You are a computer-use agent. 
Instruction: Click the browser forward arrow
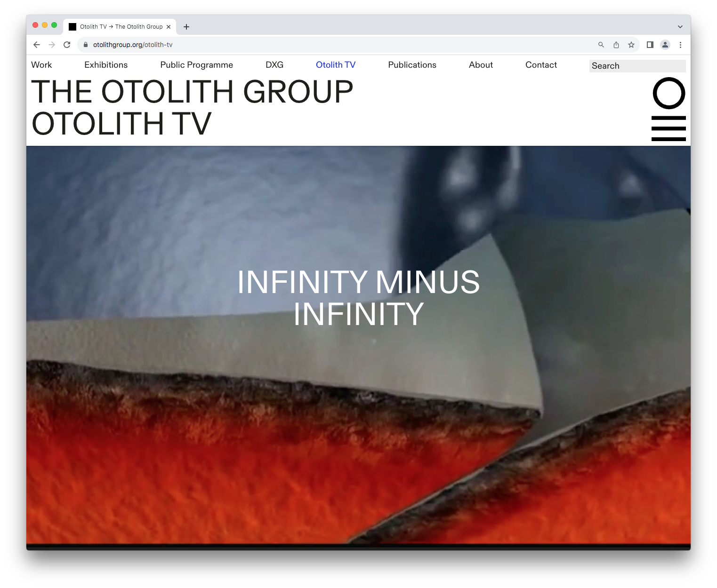pos(52,45)
